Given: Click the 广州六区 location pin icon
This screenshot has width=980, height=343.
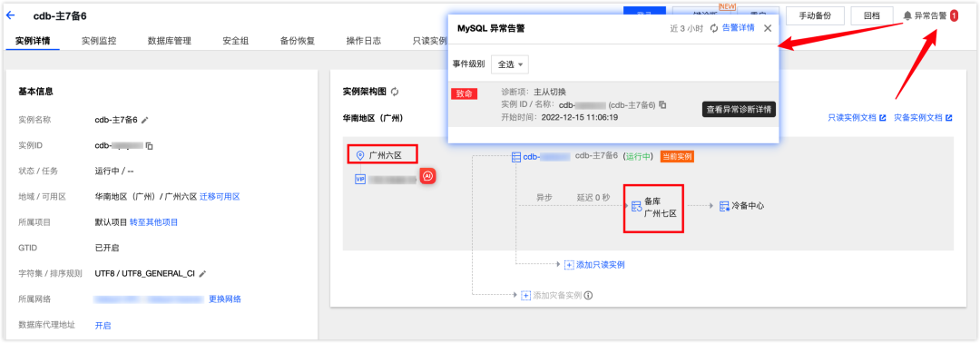Looking at the screenshot, I should 359,155.
